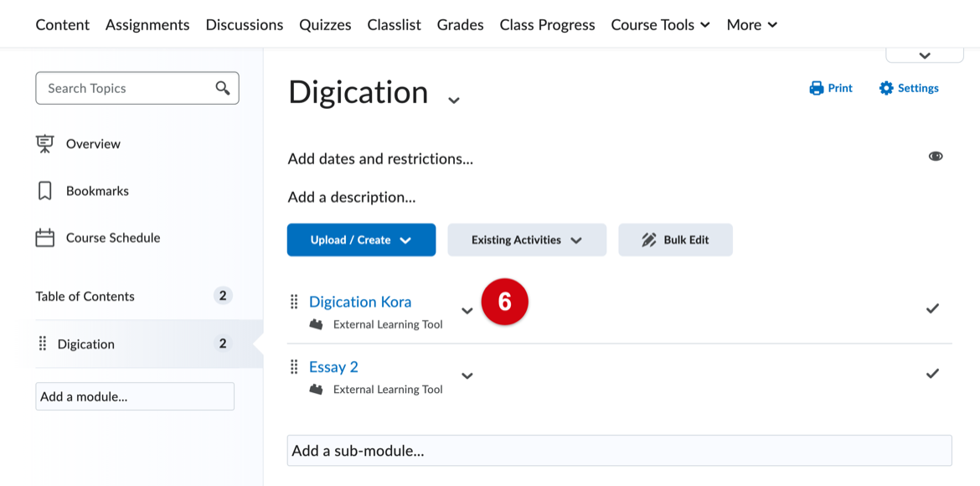Open the More navigation menu

click(x=752, y=25)
